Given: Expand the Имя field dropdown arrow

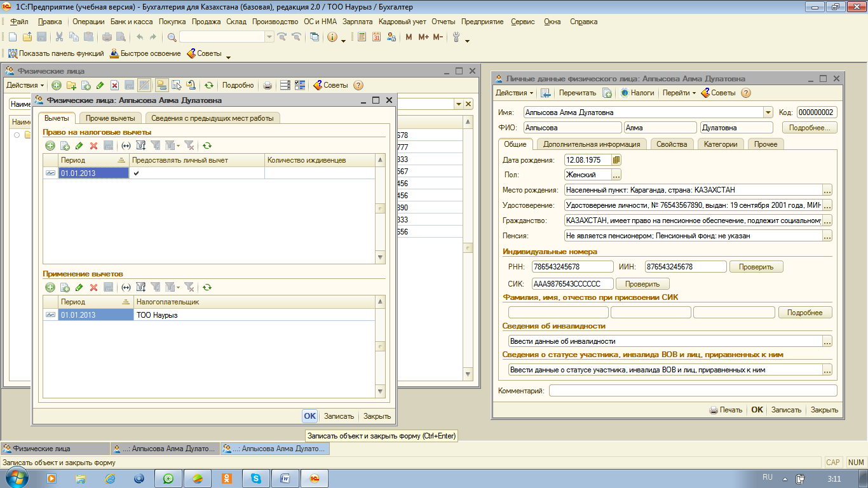Looking at the screenshot, I should [x=768, y=112].
